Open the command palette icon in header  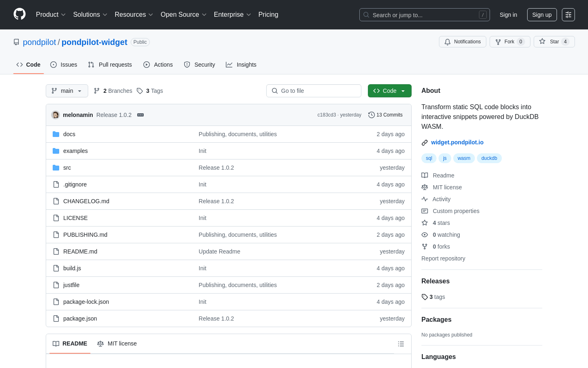click(568, 15)
